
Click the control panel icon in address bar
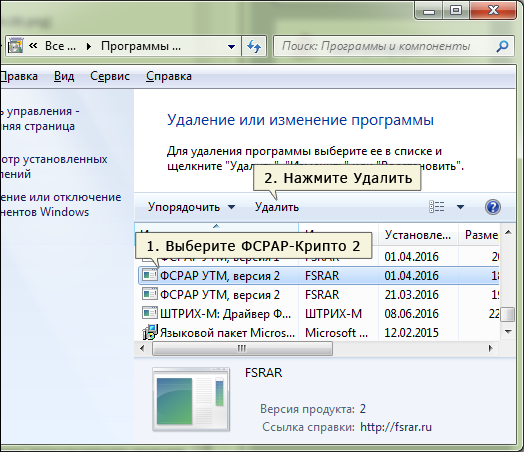(x=15, y=46)
